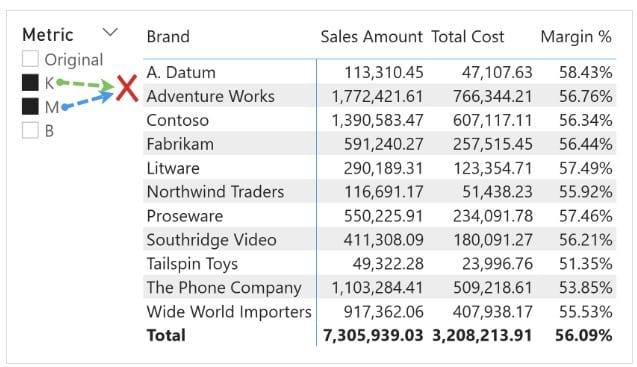Select the Wide World Importers row
Viewport: 637px width, 367px height.
click(379, 312)
